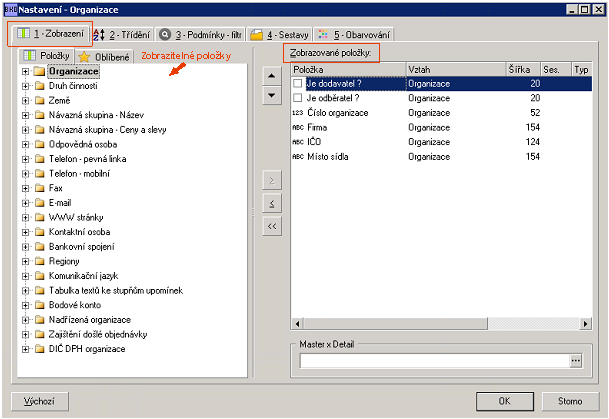Click the 123 numeric type icon of Číslo organizace
The height and width of the screenshot is (419, 609).
pos(298,113)
